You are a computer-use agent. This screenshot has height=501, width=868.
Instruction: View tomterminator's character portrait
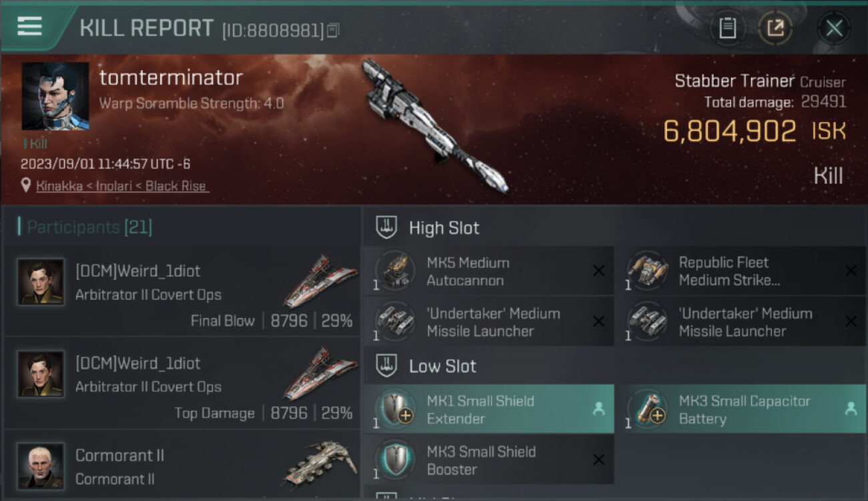[55, 96]
